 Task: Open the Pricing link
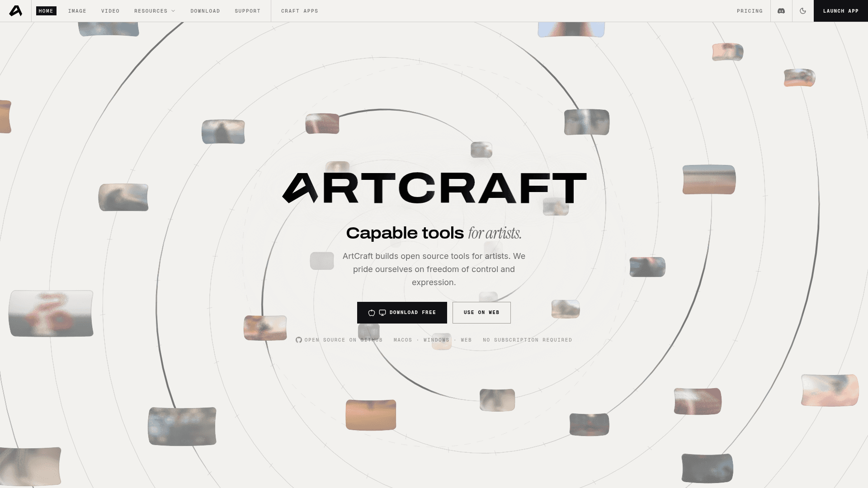click(750, 11)
